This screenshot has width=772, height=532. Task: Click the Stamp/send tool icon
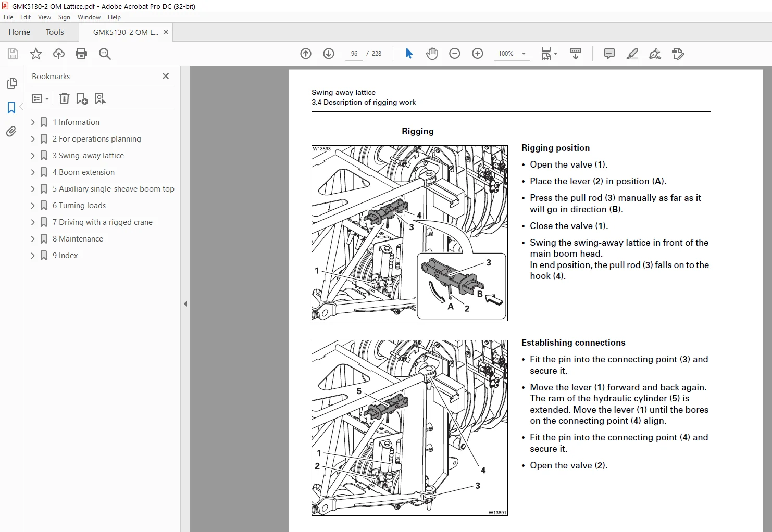678,54
